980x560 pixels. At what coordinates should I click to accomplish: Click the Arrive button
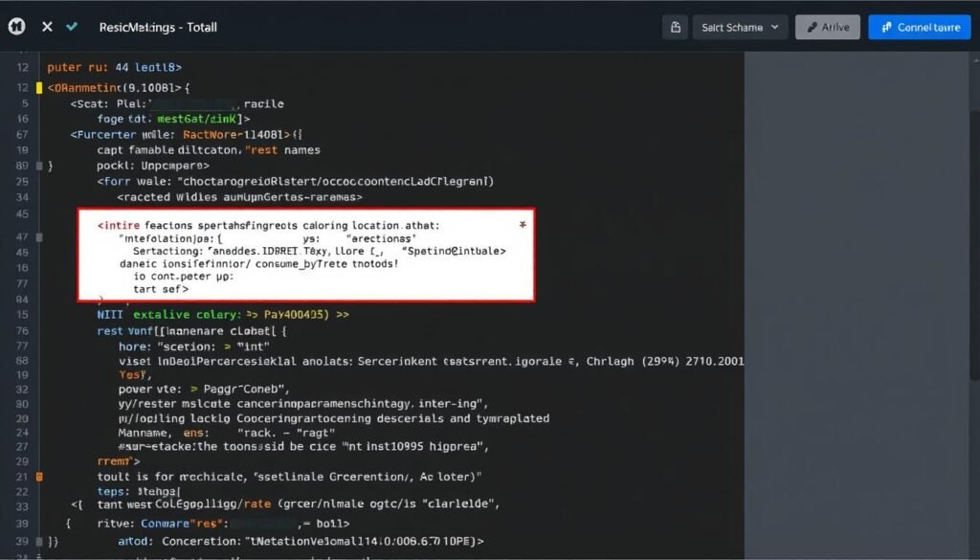[827, 27]
